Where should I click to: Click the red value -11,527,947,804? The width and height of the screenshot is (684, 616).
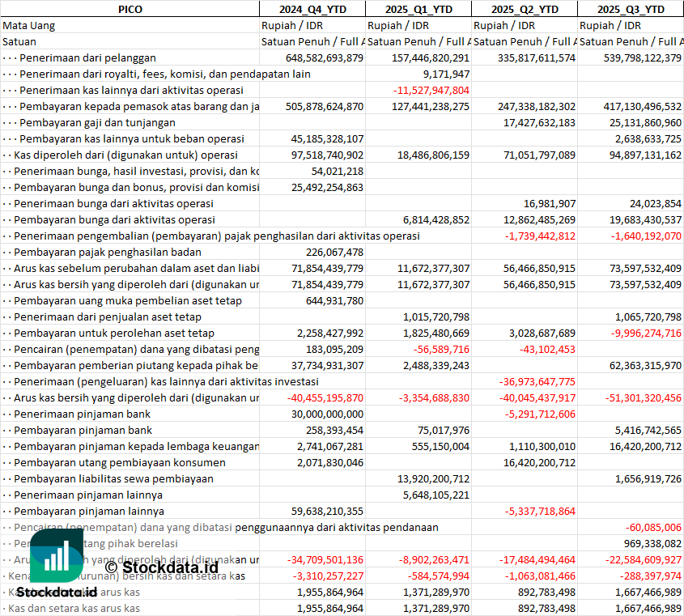tap(430, 90)
